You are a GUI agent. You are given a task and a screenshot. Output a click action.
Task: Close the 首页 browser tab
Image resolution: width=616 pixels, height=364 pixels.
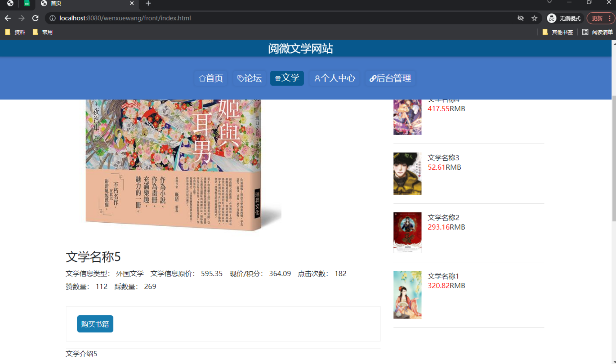pos(131,3)
